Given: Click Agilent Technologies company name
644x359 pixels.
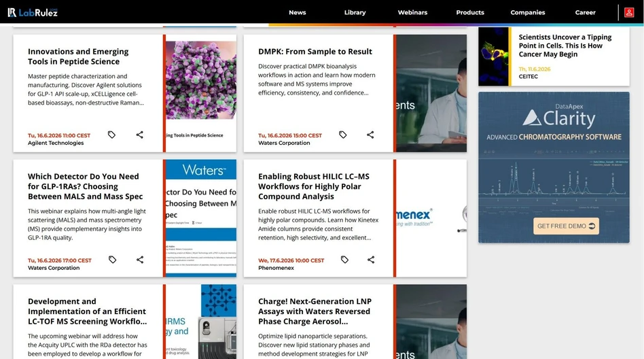Looking at the screenshot, I should pos(56,143).
